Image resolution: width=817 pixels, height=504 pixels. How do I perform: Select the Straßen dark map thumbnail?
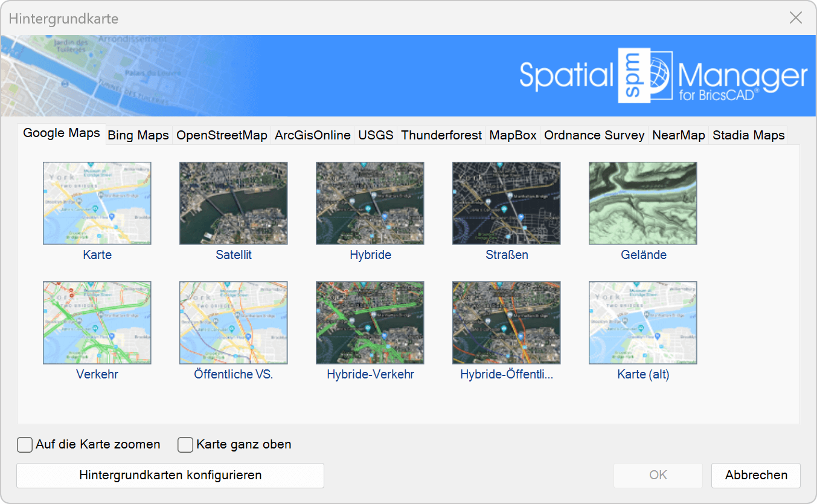coord(507,203)
